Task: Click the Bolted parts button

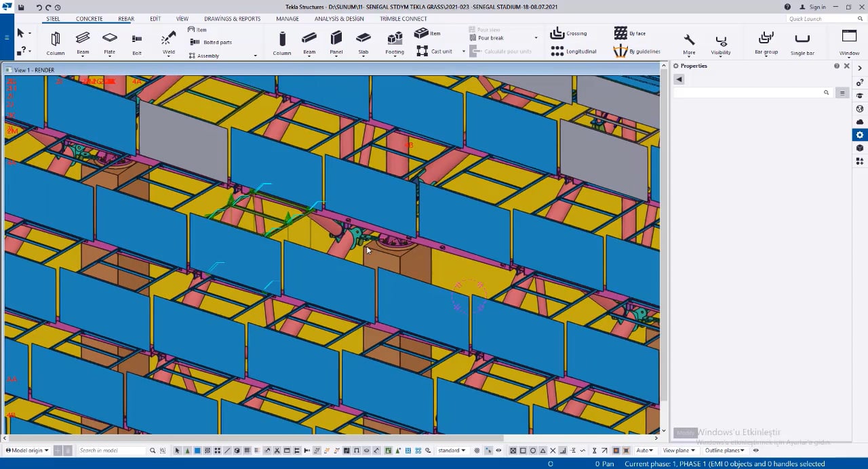Action: point(211,42)
